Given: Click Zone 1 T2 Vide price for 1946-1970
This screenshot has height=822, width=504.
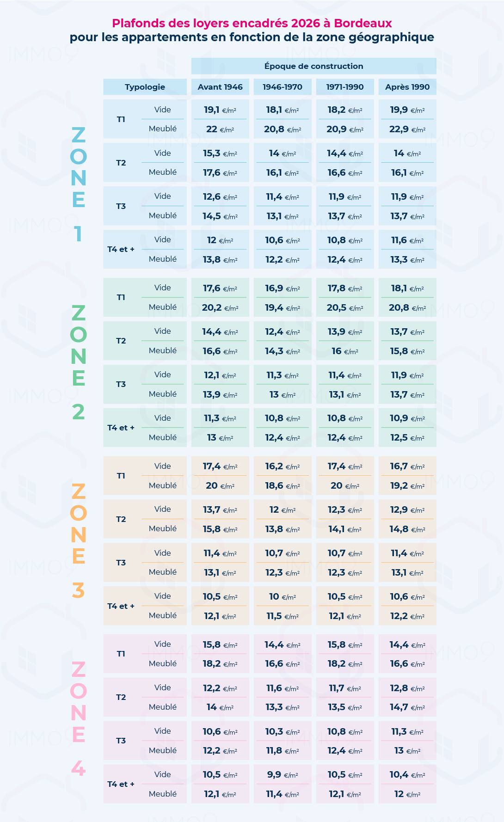Looking at the screenshot, I should pos(283,153).
